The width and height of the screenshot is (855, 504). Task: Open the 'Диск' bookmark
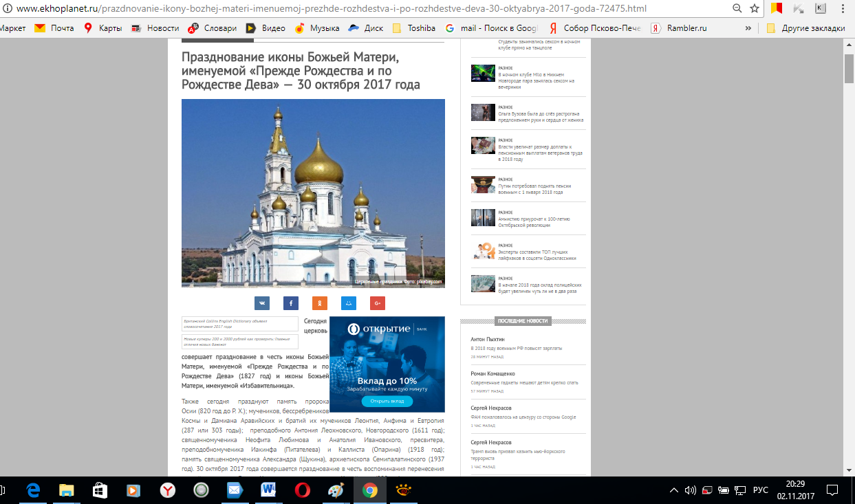pos(365,28)
